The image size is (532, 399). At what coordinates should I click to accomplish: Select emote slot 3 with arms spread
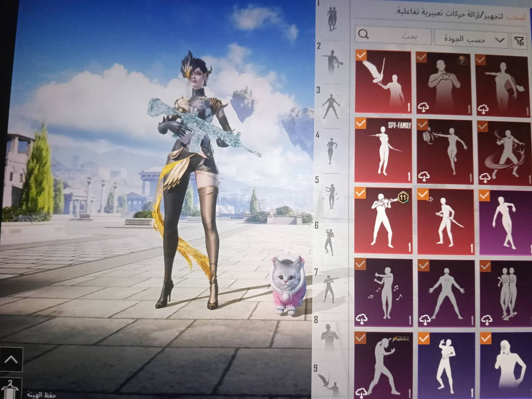click(x=331, y=106)
